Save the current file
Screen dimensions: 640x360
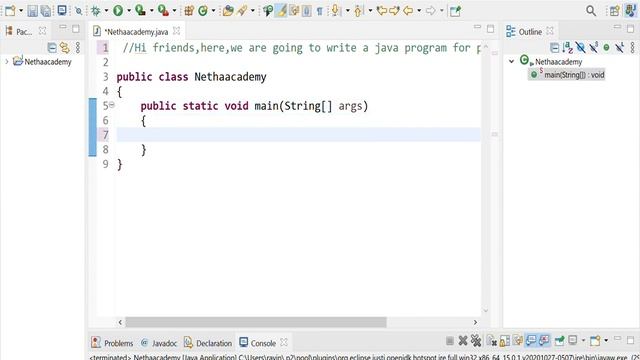[x=32, y=11]
